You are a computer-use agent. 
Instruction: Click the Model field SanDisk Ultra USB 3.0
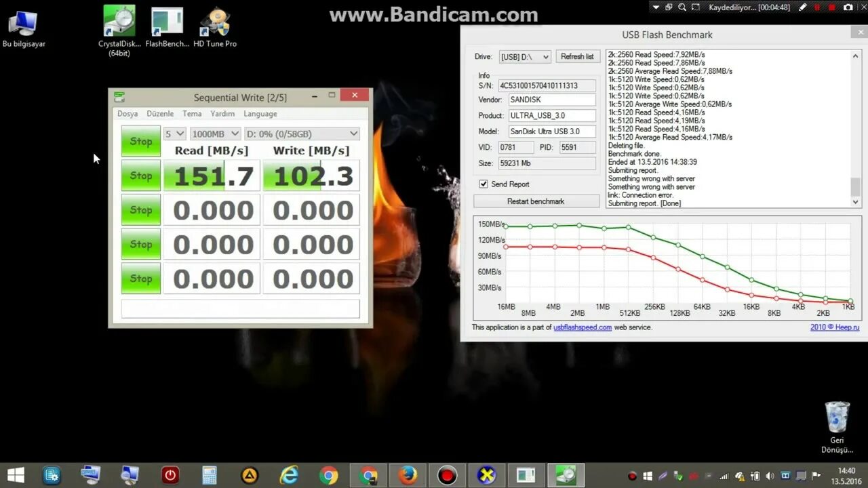tap(551, 131)
